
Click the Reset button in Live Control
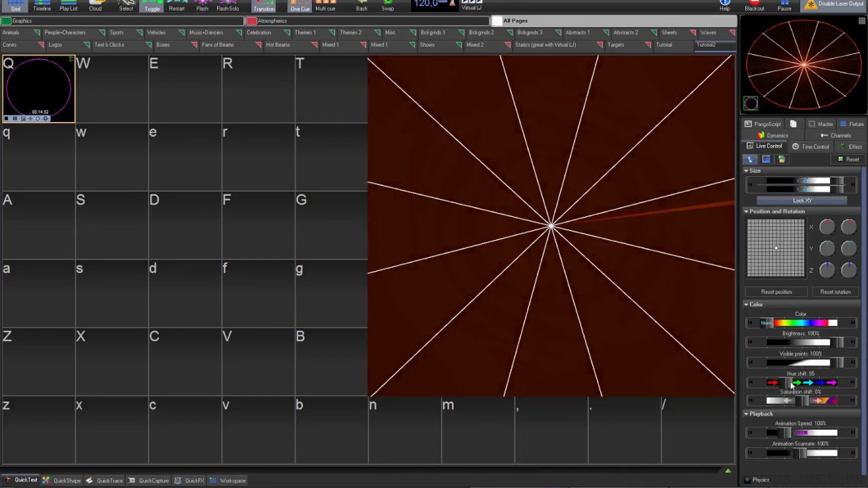(x=848, y=159)
